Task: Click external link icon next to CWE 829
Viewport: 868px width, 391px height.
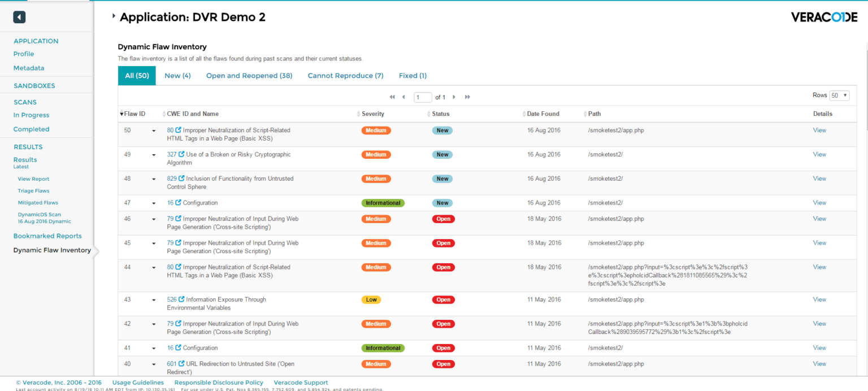Action: [181, 179]
